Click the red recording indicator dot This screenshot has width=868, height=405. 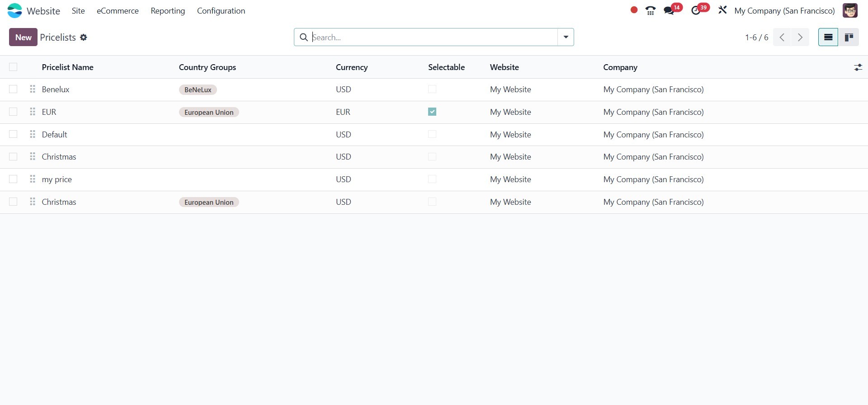[634, 10]
